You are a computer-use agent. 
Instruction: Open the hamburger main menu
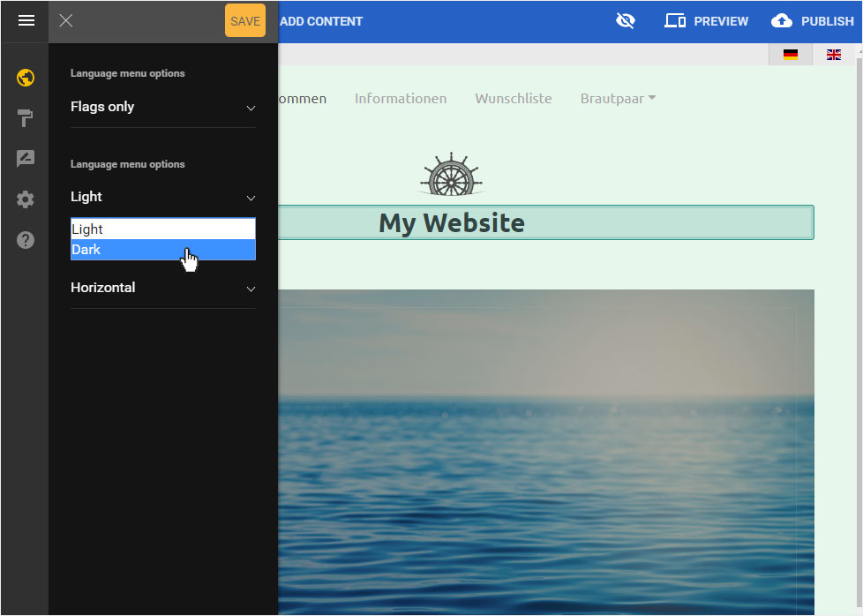coord(26,21)
